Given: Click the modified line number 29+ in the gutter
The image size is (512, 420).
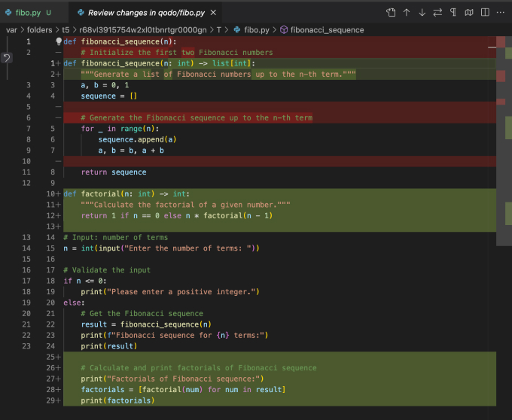Looking at the screenshot, I should click(53, 400).
